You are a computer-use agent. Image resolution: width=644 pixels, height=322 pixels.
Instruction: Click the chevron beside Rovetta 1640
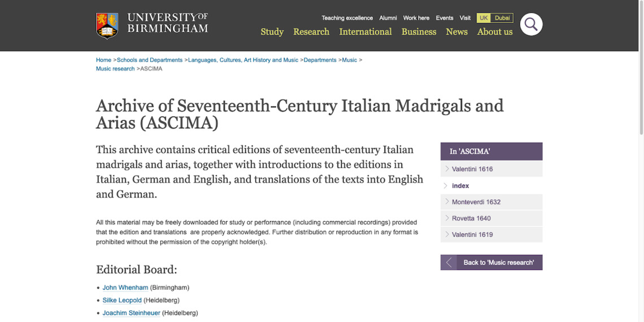(x=447, y=218)
